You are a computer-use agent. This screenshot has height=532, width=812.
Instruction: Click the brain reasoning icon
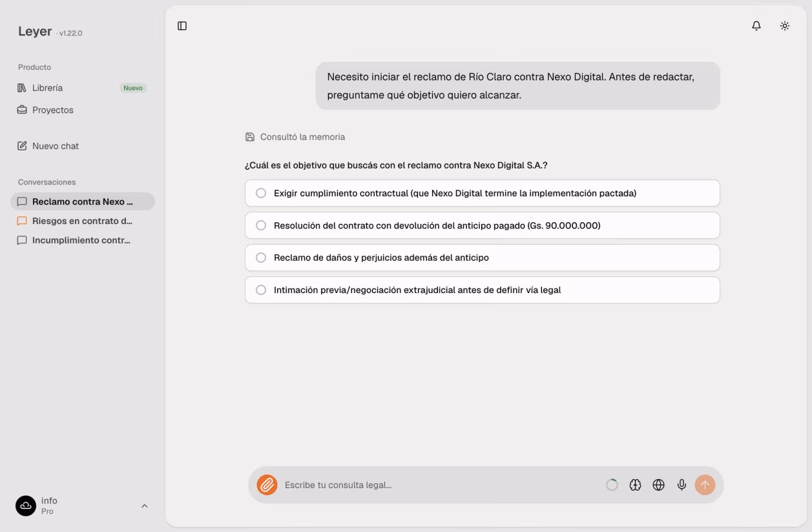click(636, 485)
